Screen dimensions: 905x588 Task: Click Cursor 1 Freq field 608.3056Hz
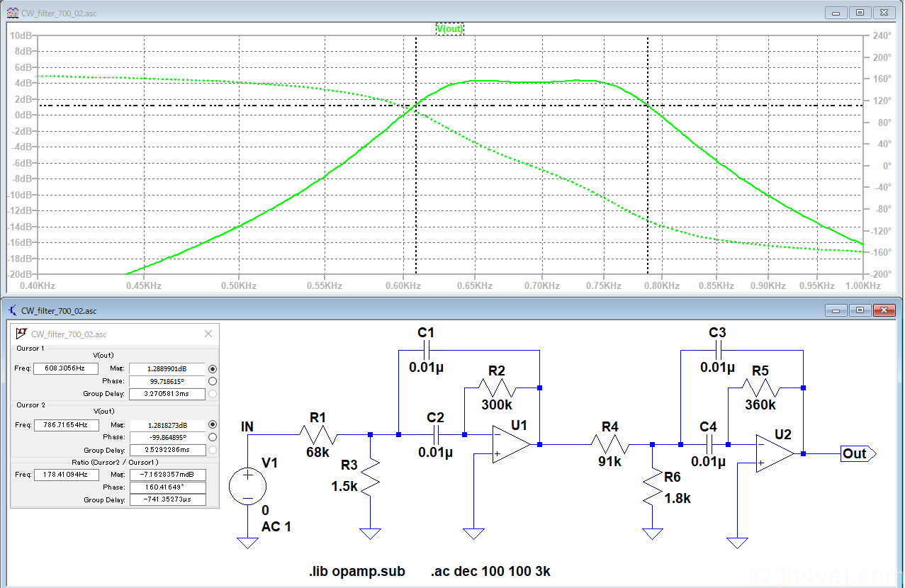coord(65,368)
